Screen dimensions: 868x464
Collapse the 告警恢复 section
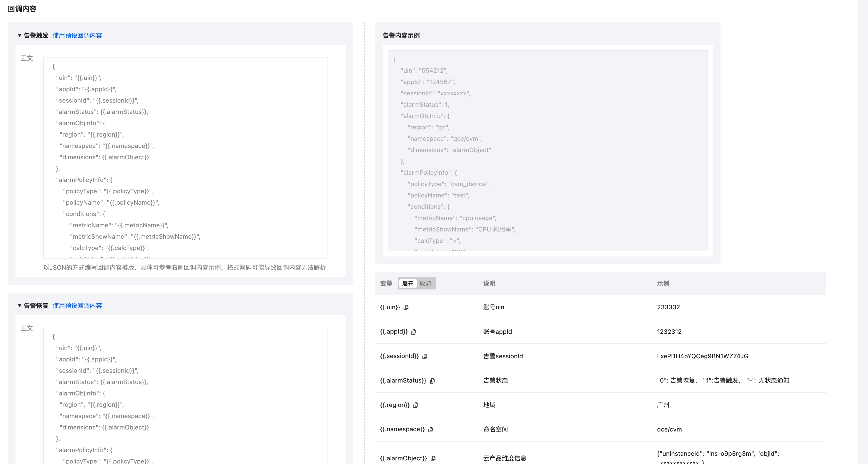coord(20,305)
